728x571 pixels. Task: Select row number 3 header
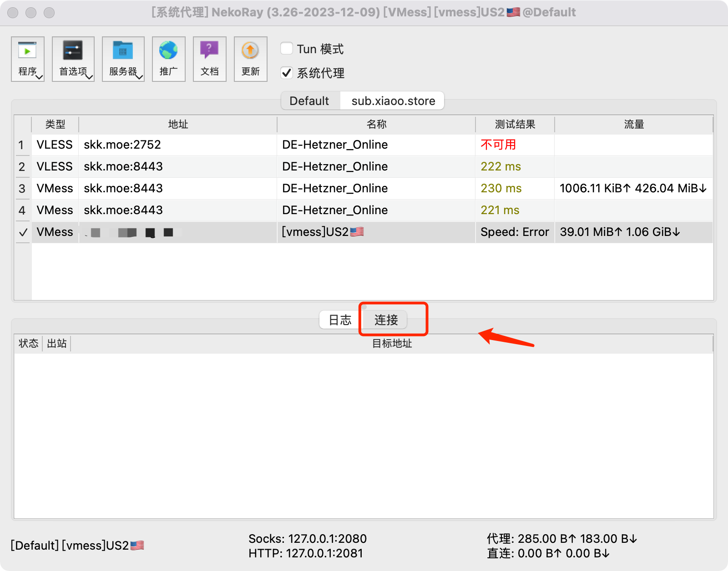tap(22, 188)
